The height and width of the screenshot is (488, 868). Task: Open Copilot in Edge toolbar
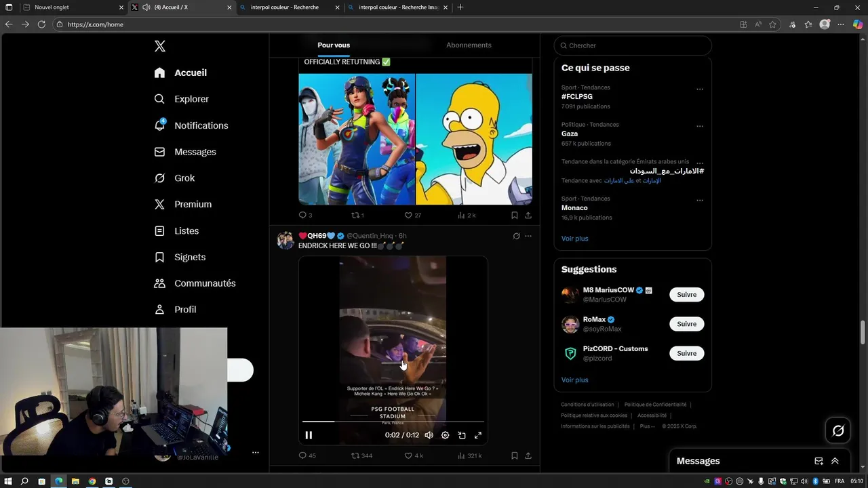[857, 24]
